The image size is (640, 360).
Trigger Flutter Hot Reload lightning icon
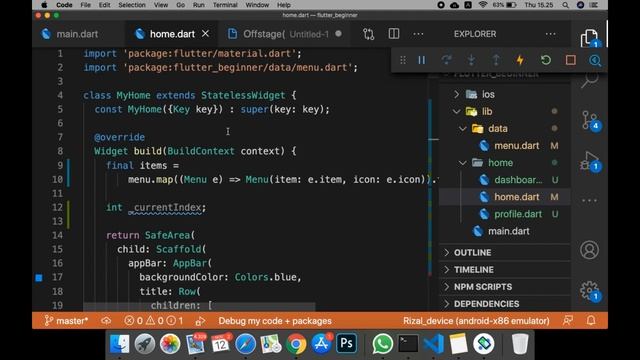[520, 60]
